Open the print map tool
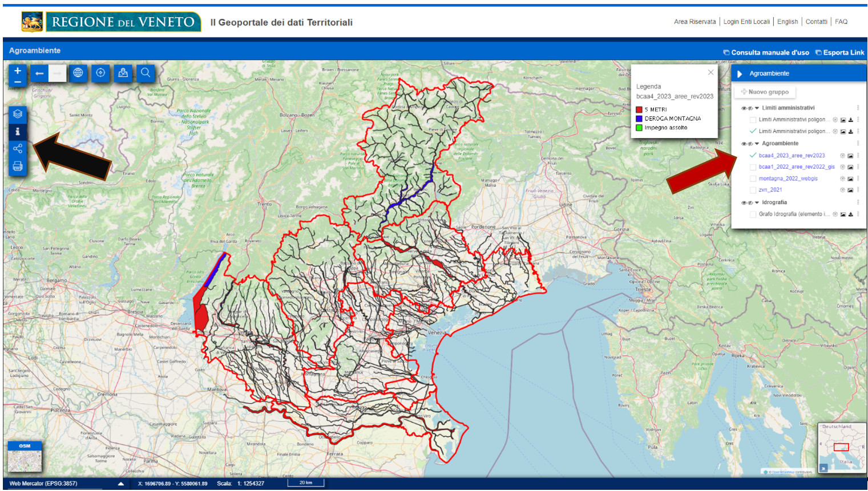Image resolution: width=868 pixels, height=491 pixels. click(18, 167)
